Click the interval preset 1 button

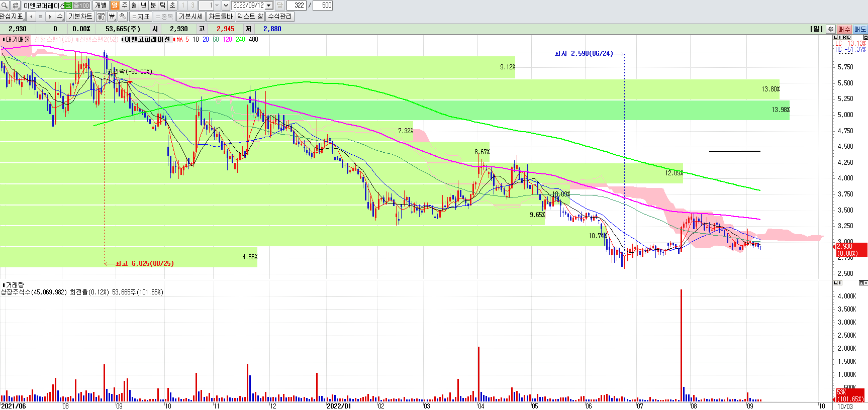tap(183, 5)
